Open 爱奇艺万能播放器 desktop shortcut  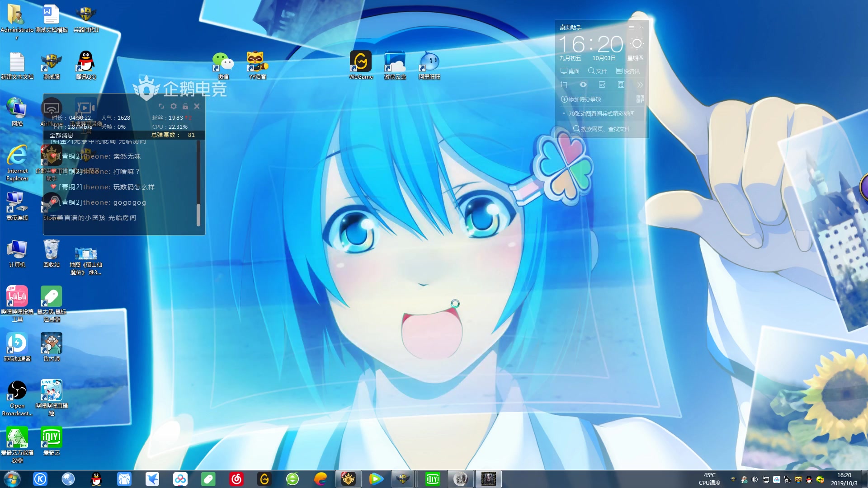point(17,445)
